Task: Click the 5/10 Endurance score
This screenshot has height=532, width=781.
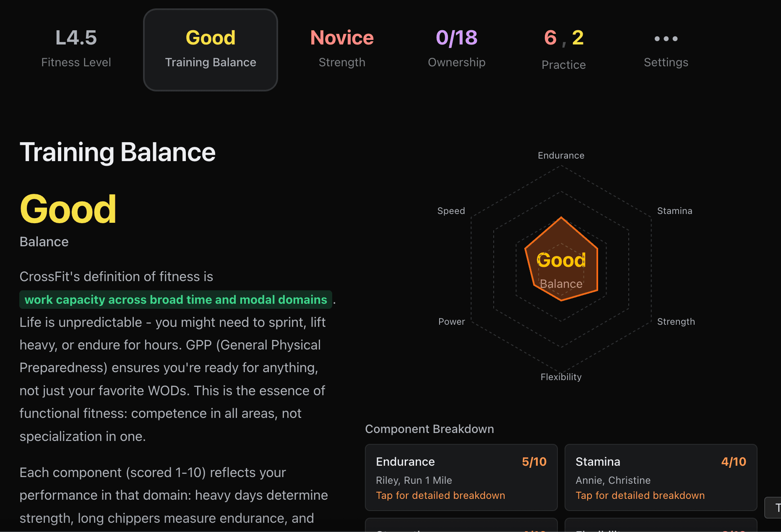Action: (534, 462)
